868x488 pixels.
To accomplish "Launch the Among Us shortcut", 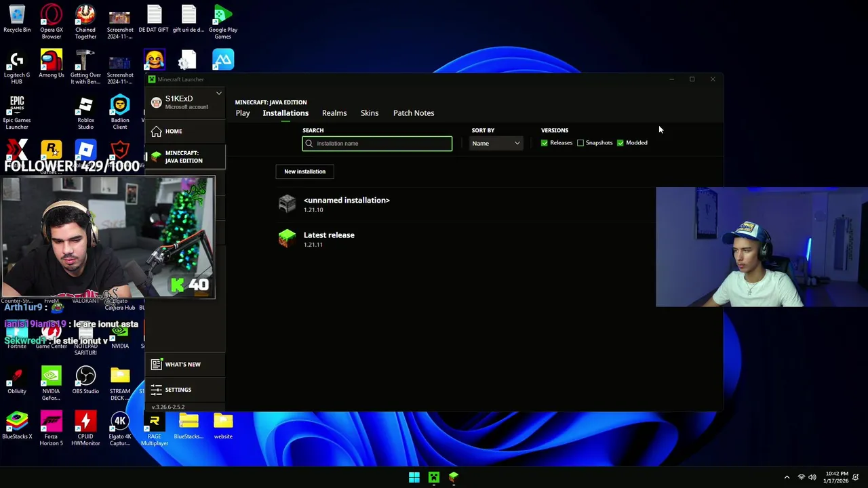I will (52, 64).
